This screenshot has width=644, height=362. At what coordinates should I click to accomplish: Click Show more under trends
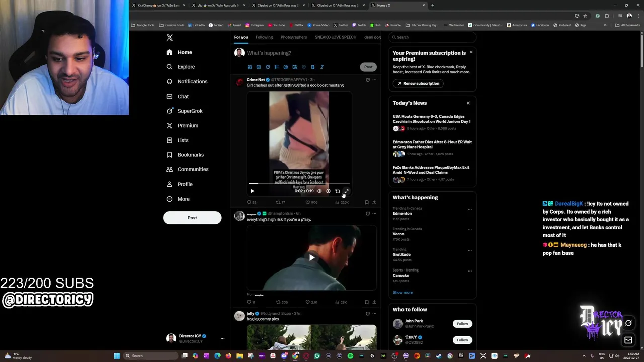pos(403,292)
